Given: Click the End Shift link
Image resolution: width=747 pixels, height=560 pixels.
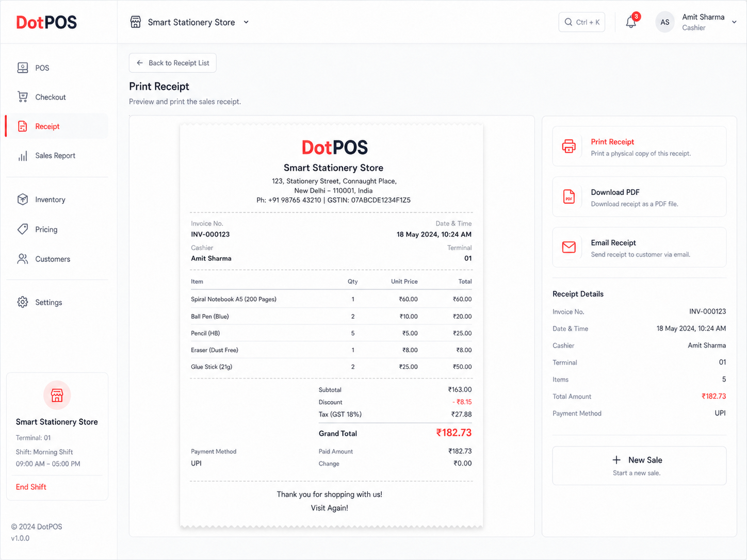Looking at the screenshot, I should (x=31, y=487).
